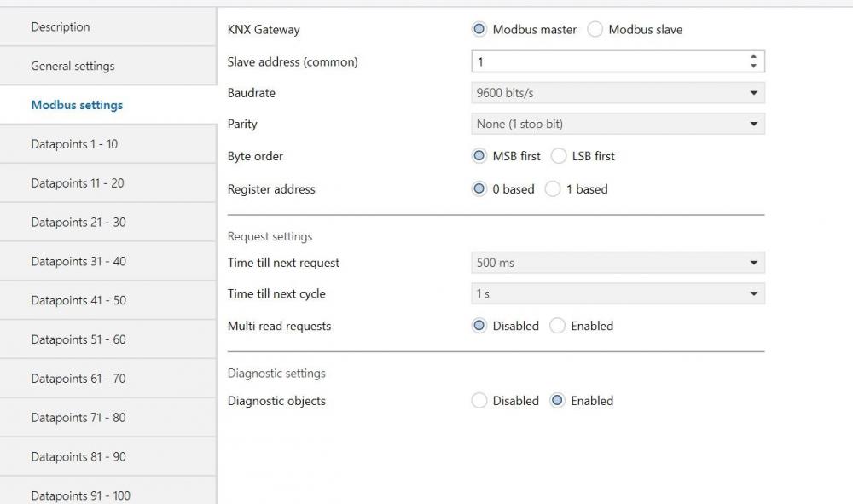Screen dimensions: 853x504
Task: Open the Baudrate dropdown
Action: [618, 93]
